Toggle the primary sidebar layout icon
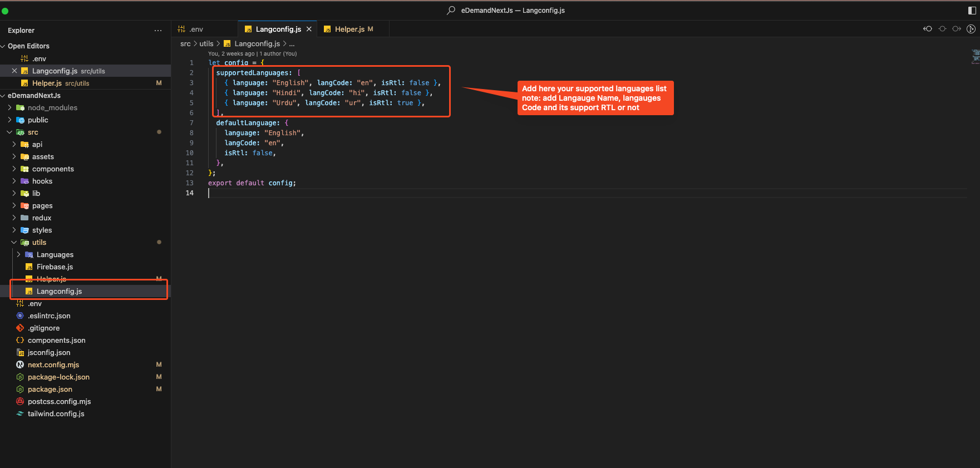Image resolution: width=980 pixels, height=468 pixels. [972, 11]
